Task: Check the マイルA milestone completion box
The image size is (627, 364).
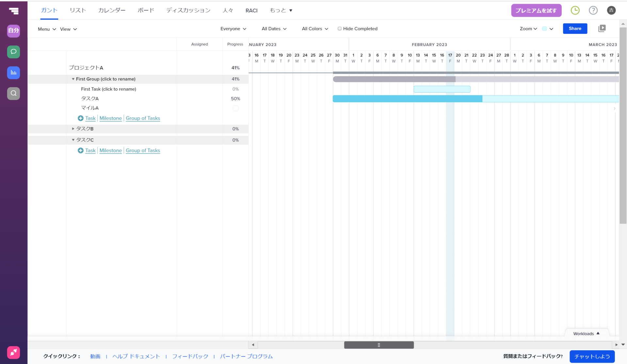Action: 235,108
